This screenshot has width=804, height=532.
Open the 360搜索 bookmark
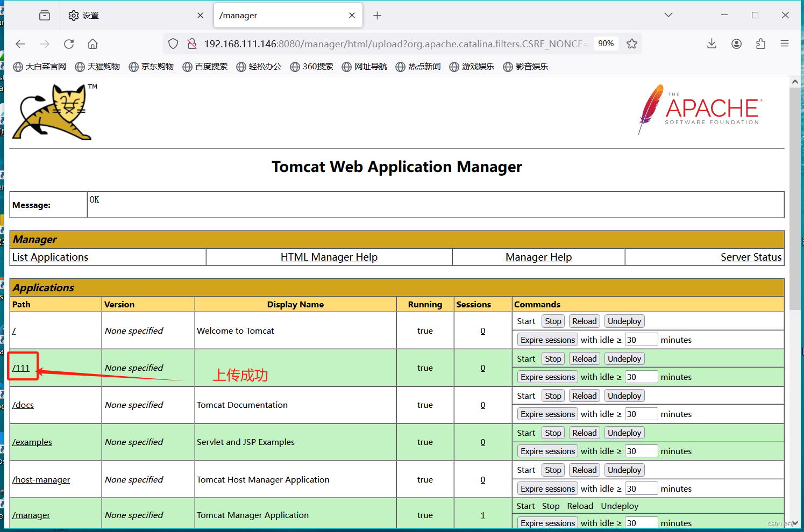pyautogui.click(x=311, y=67)
